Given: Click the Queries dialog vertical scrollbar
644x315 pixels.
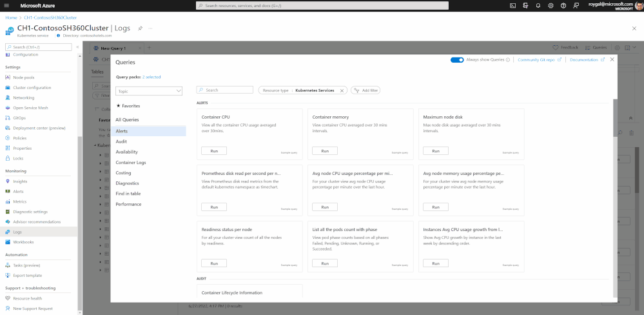Looking at the screenshot, I should tap(615, 117).
